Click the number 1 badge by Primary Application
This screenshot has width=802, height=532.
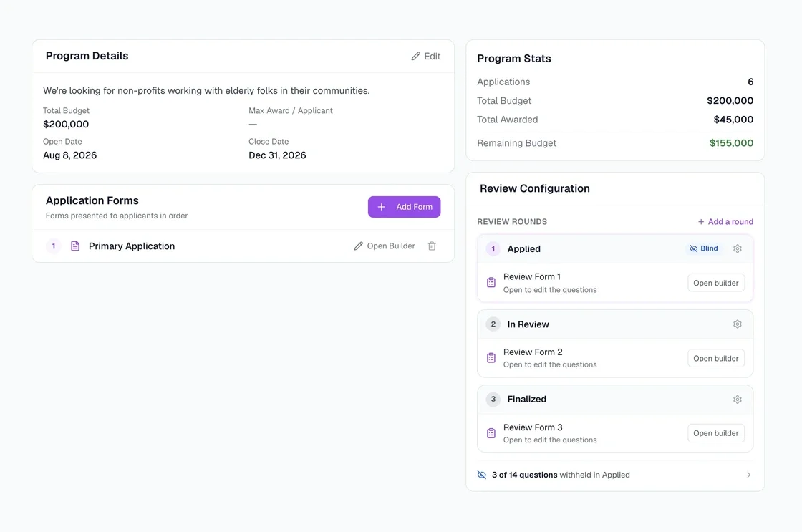53,246
